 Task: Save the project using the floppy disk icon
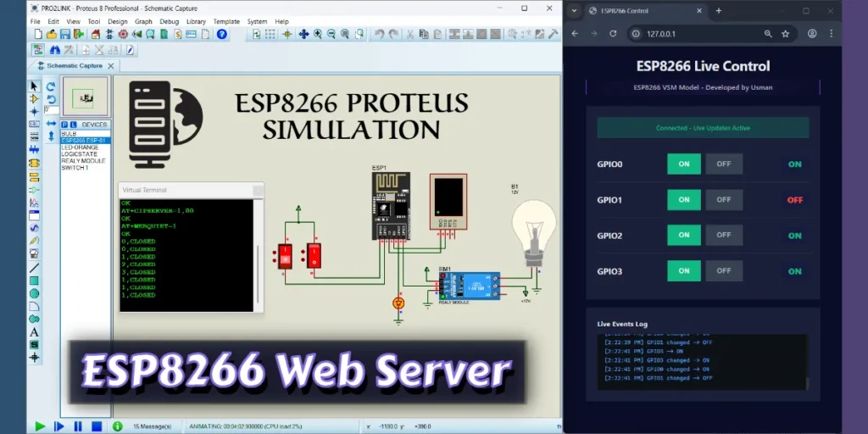[64, 34]
